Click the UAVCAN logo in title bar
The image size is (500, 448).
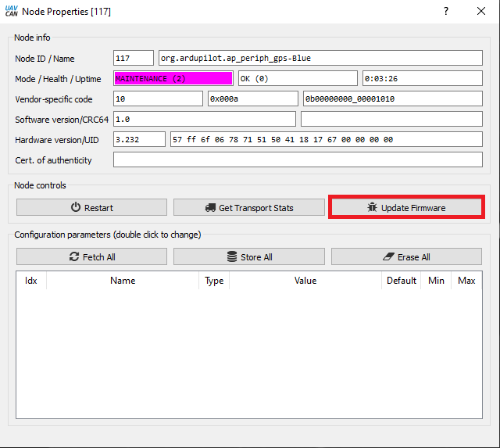click(12, 12)
